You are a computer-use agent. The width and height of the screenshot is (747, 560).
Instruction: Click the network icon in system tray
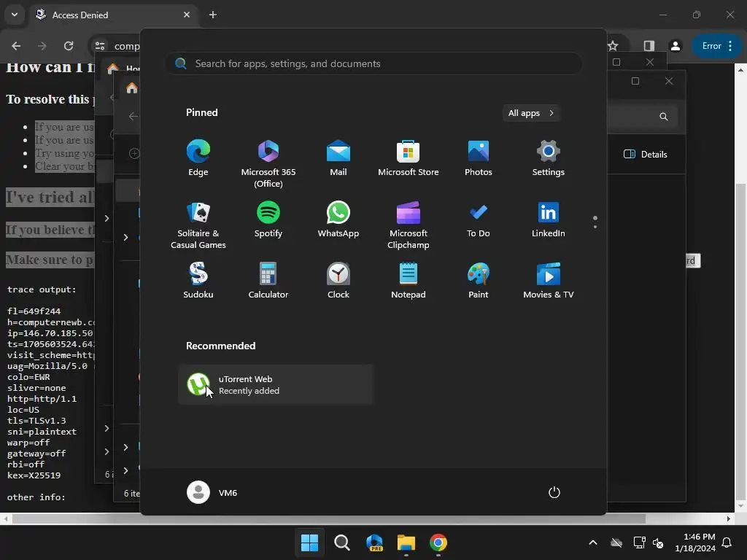[x=639, y=542]
